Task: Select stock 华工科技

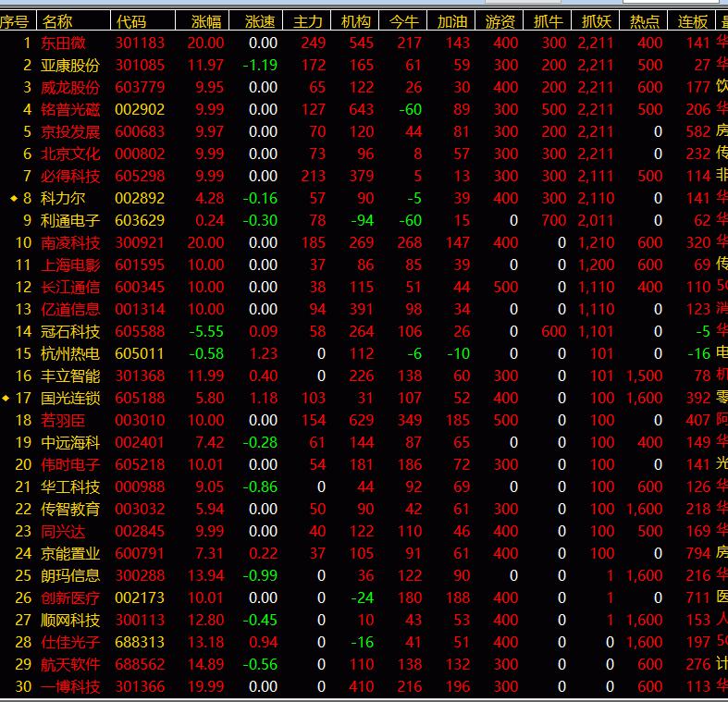Action: 70,487
